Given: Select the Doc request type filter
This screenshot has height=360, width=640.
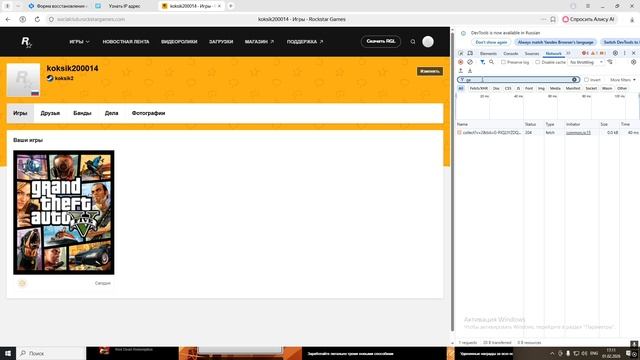Looking at the screenshot, I should 496,88.
